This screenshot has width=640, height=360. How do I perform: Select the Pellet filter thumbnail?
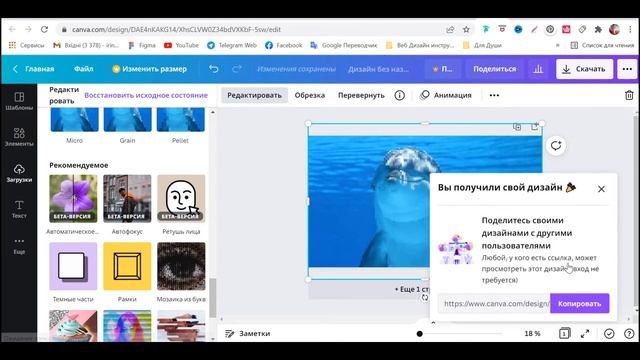click(x=180, y=120)
